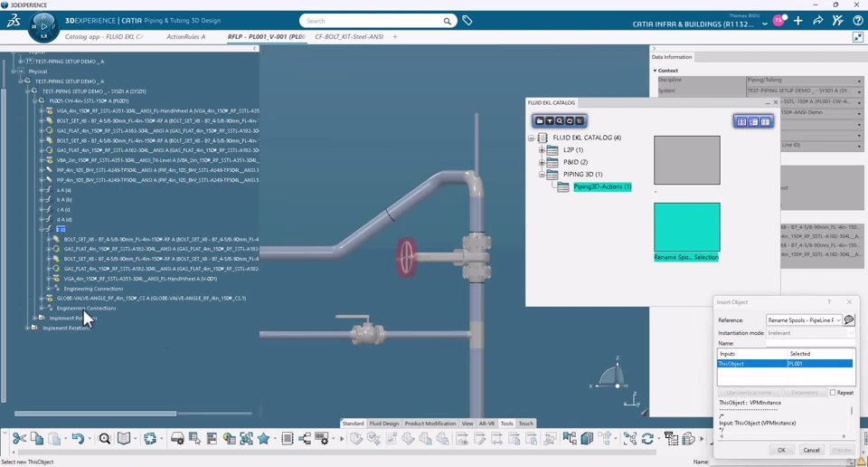Click the open book icon in the bottom toolbar

coord(124,439)
